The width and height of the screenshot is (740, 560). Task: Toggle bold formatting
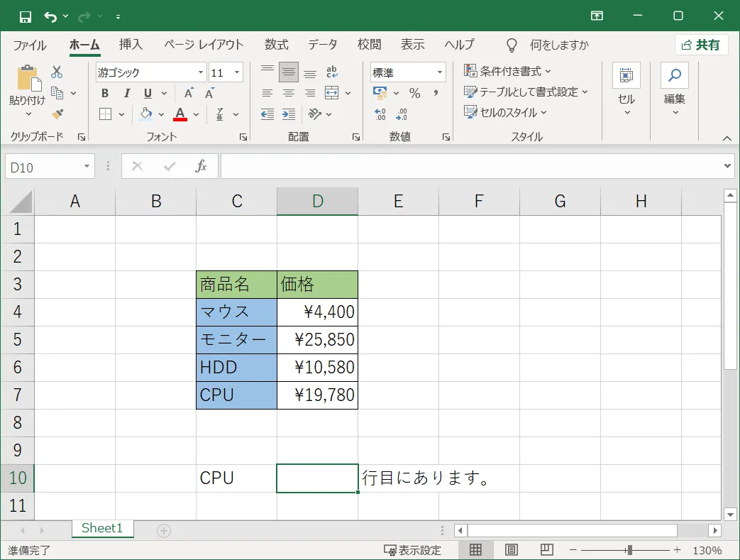(105, 93)
